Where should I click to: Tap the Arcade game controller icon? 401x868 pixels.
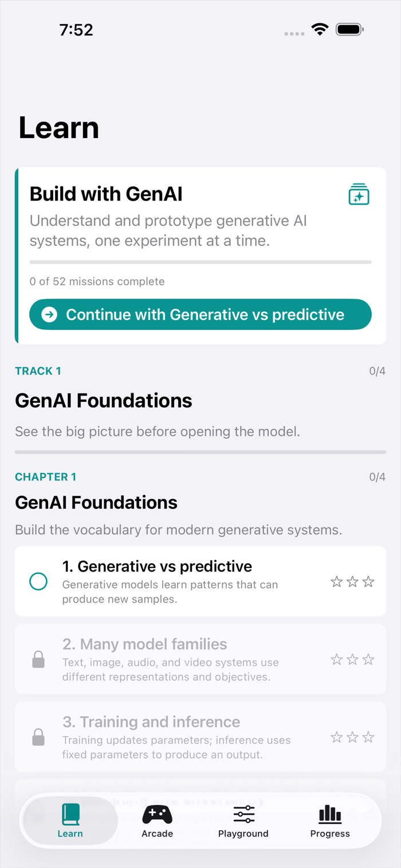[x=157, y=814]
